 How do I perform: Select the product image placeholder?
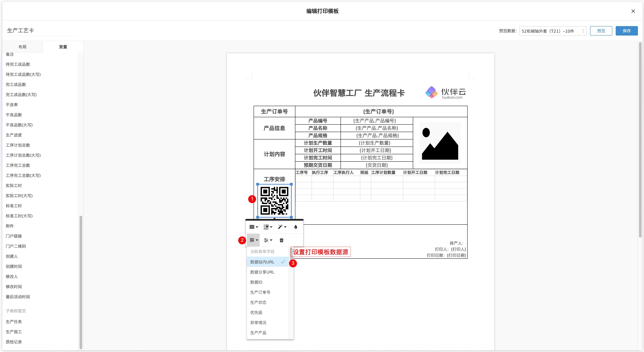[440, 143]
